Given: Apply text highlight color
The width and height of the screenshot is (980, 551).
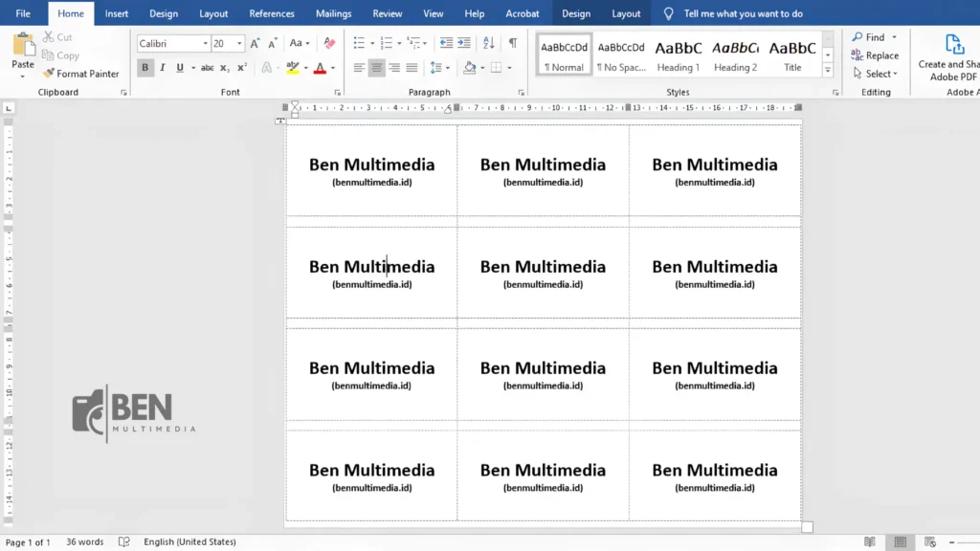Looking at the screenshot, I should coord(292,68).
